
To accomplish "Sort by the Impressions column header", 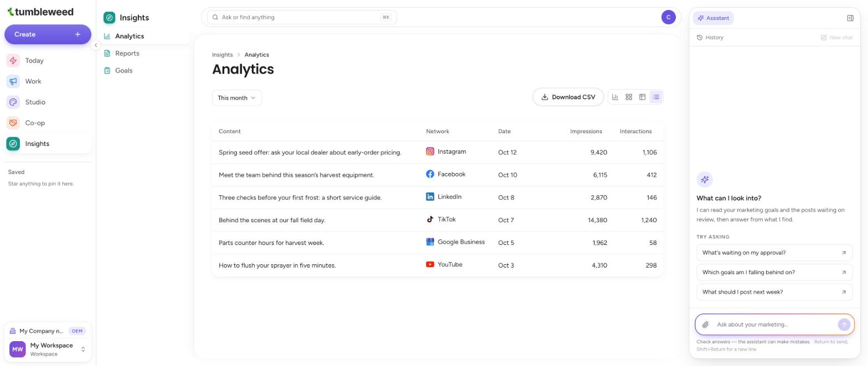I will coord(586,132).
